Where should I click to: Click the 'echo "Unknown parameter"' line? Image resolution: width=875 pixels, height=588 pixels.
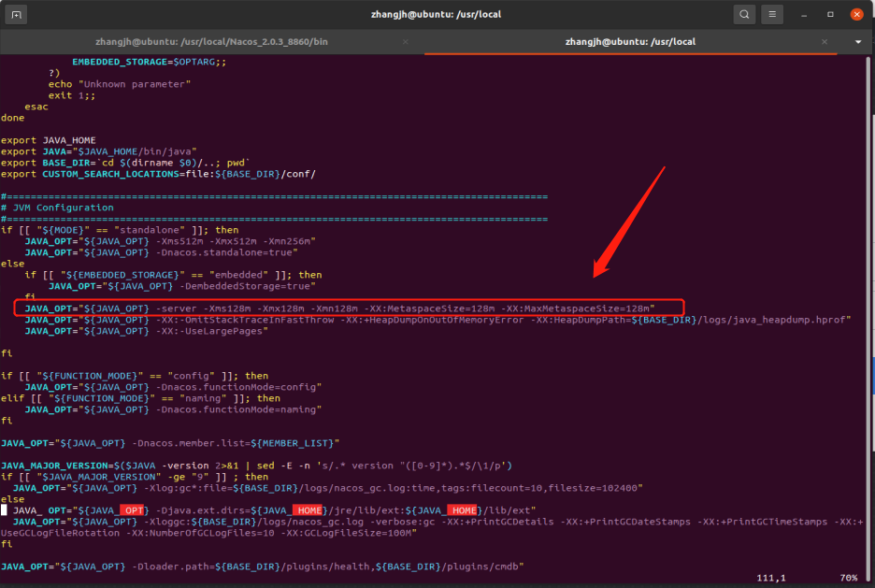pos(120,84)
